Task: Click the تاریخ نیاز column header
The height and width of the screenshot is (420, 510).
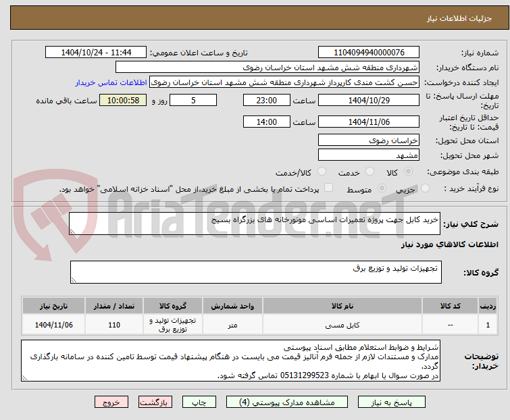Action: (x=53, y=306)
